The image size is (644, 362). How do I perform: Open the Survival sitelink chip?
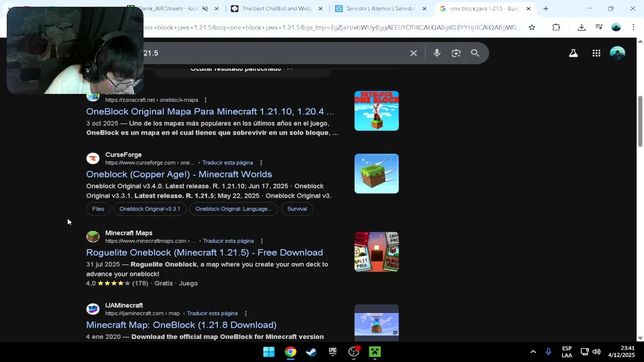tap(297, 209)
